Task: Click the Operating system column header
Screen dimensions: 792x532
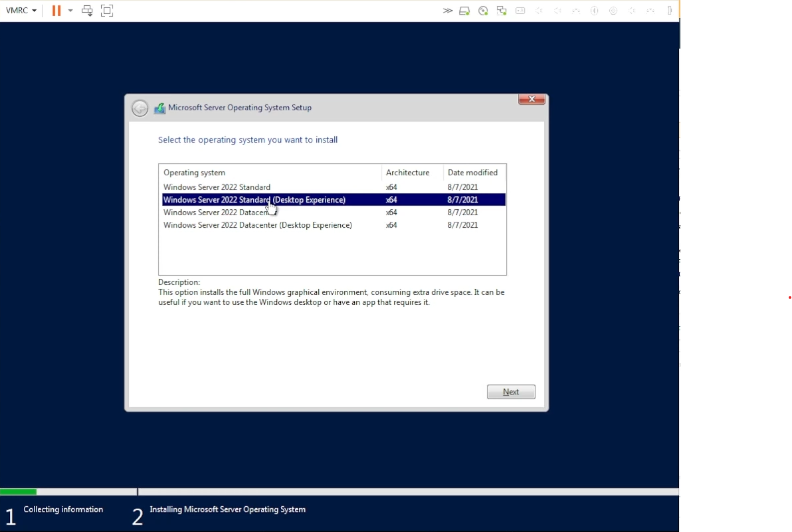Action: click(x=194, y=172)
